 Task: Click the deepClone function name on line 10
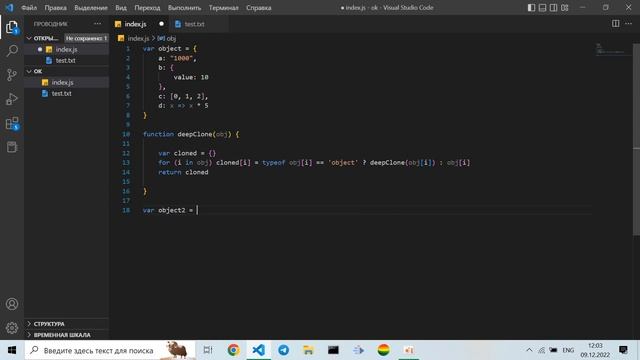195,134
